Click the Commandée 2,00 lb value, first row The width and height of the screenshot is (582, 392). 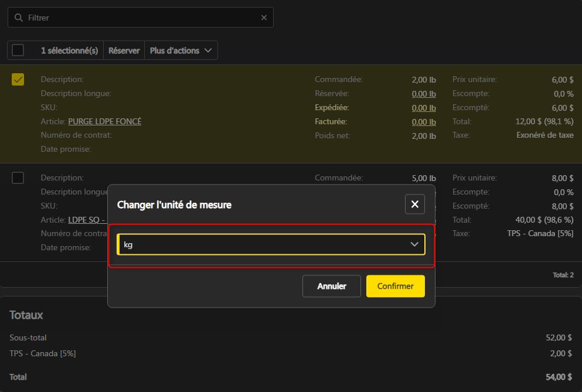click(x=423, y=80)
